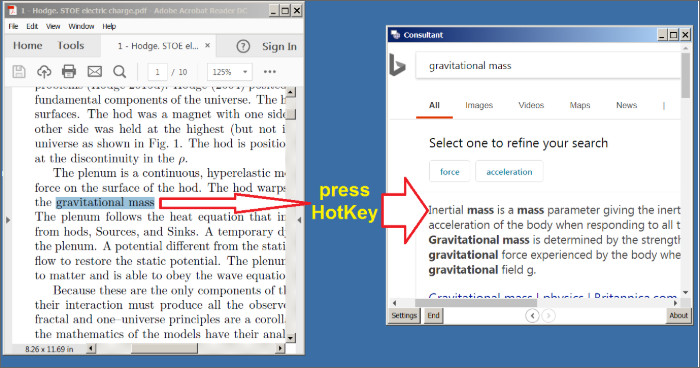Open Settings in Consultant window

tap(404, 316)
